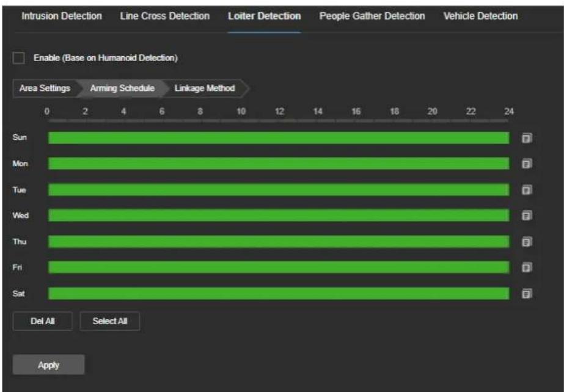Click the green Thu schedule bar
The height and width of the screenshot is (392, 564).
click(x=279, y=242)
